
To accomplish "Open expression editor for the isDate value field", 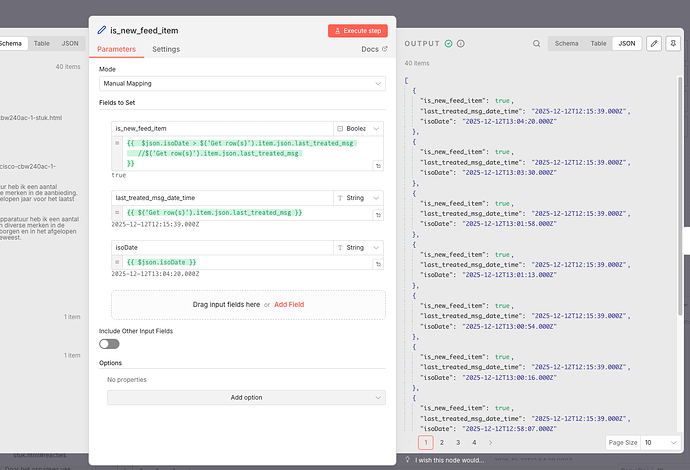I will point(380,262).
